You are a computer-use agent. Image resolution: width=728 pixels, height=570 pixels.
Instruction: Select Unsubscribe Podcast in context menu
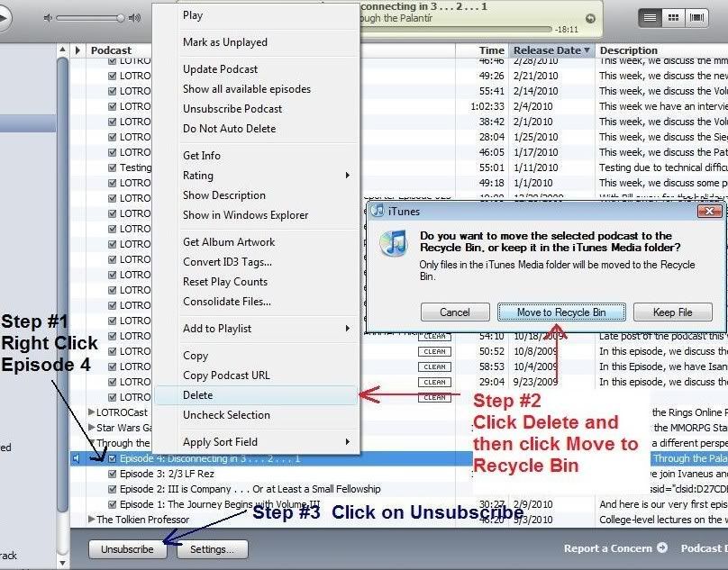coord(232,109)
